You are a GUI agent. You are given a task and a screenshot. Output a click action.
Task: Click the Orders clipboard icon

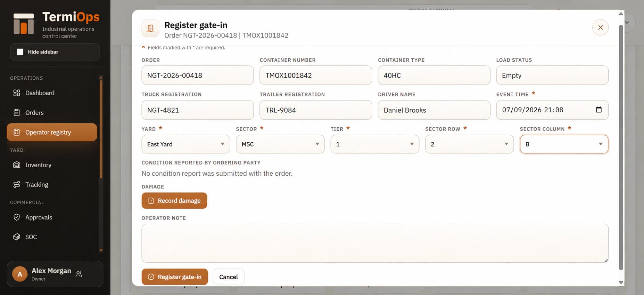[17, 113]
